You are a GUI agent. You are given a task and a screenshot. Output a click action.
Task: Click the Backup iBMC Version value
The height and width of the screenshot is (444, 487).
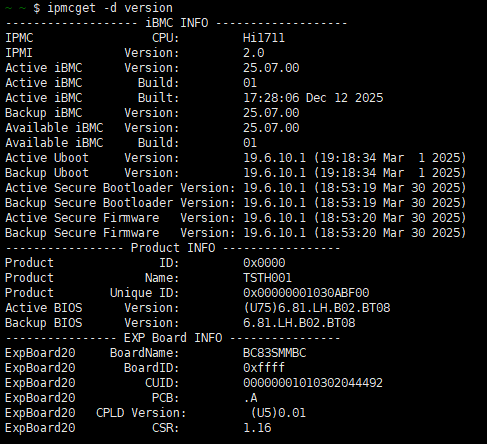[271, 113]
